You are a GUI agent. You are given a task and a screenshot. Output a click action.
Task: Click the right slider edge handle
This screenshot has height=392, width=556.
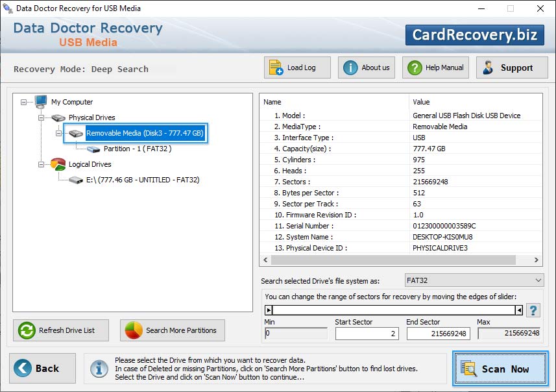(519, 310)
